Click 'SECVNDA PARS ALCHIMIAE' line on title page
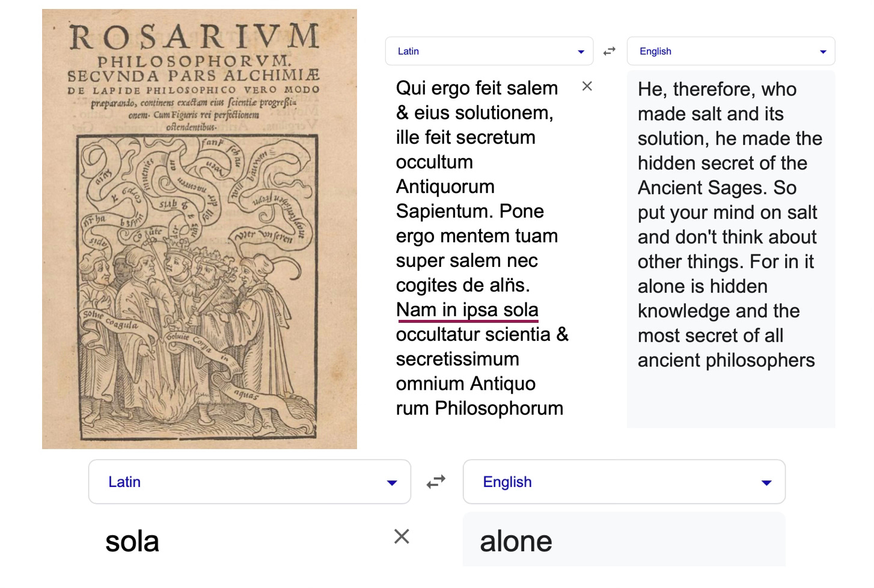This screenshot has height=588, width=874. tap(194, 76)
